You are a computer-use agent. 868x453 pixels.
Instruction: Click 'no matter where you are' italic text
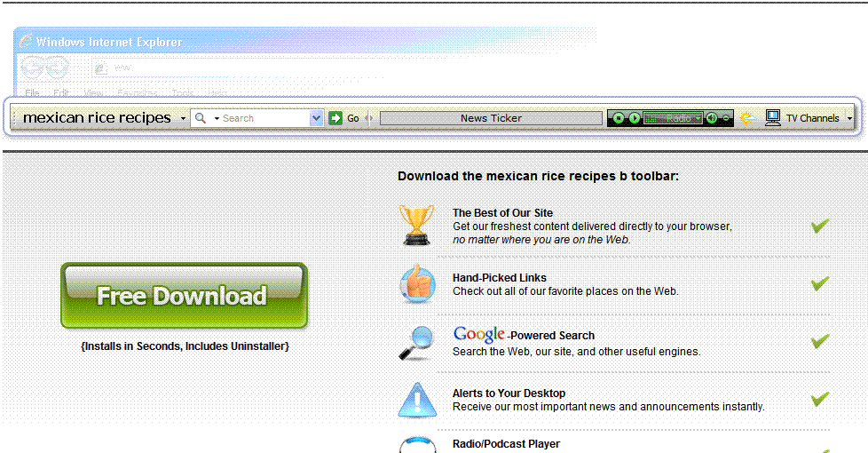[x=541, y=240]
